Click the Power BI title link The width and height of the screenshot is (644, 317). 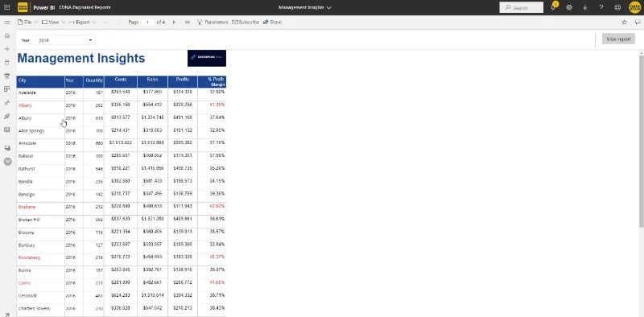click(x=44, y=7)
